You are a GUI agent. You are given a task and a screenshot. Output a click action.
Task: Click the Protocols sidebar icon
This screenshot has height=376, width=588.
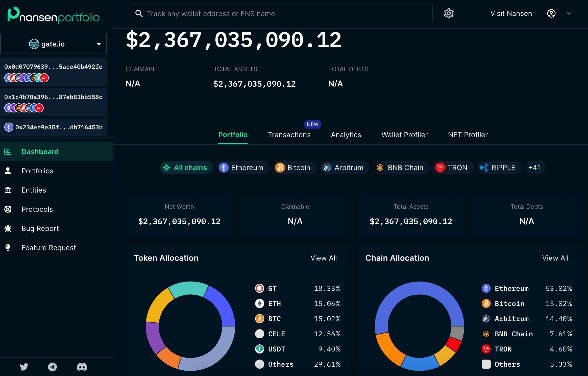click(x=8, y=209)
